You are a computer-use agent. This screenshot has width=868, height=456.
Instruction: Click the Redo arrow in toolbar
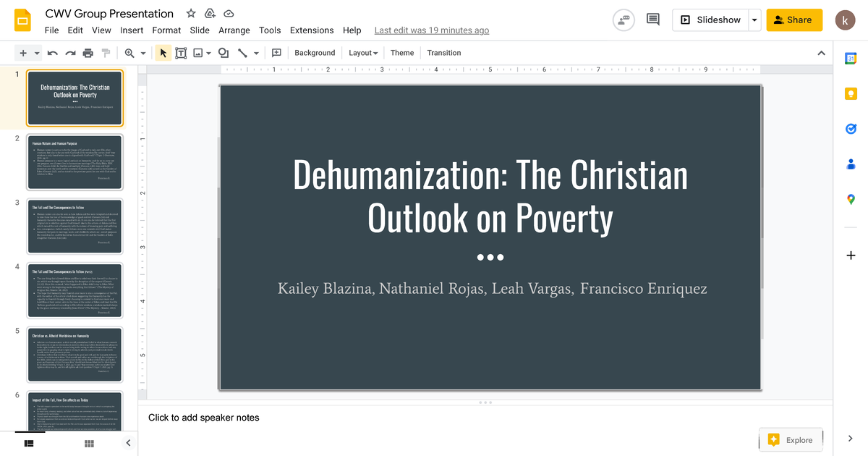(70, 53)
